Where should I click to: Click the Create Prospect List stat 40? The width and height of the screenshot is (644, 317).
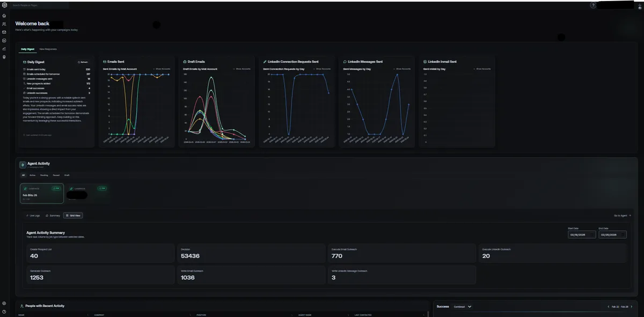(x=101, y=254)
